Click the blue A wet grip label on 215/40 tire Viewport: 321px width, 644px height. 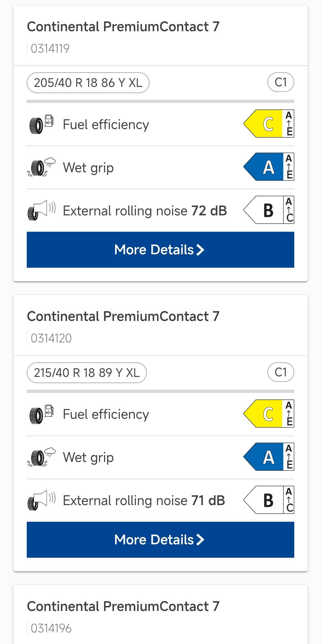(268, 457)
